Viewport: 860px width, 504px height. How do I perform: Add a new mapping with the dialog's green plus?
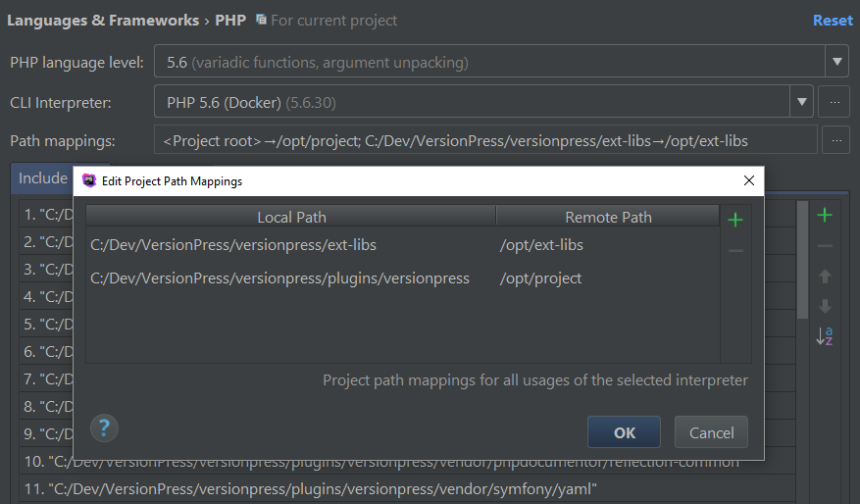point(734,220)
